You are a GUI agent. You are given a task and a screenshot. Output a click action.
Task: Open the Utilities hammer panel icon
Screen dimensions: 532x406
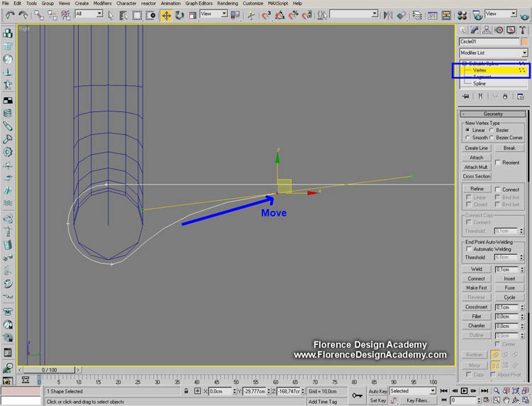click(x=523, y=30)
